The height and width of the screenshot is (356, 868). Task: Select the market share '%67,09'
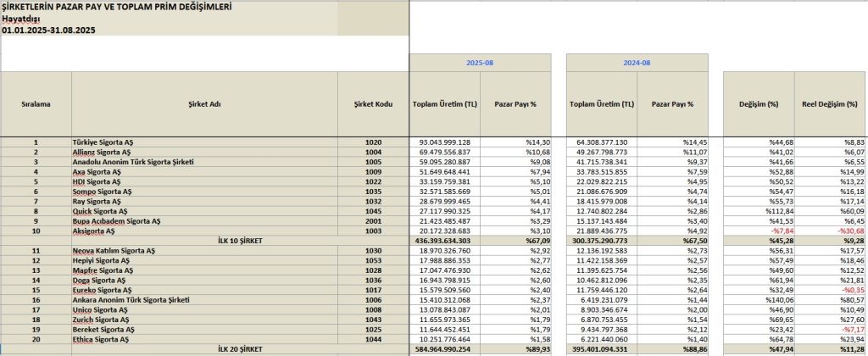515,240
